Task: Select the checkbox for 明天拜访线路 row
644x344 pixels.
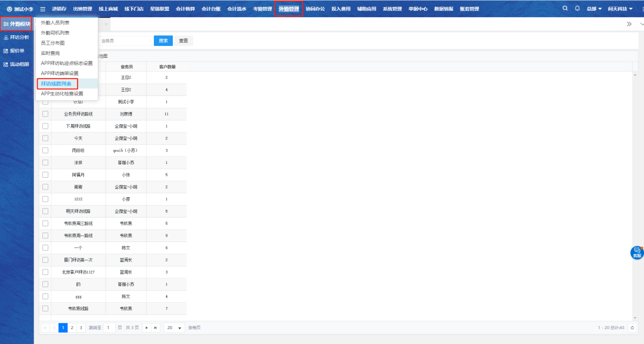Action: tap(45, 211)
